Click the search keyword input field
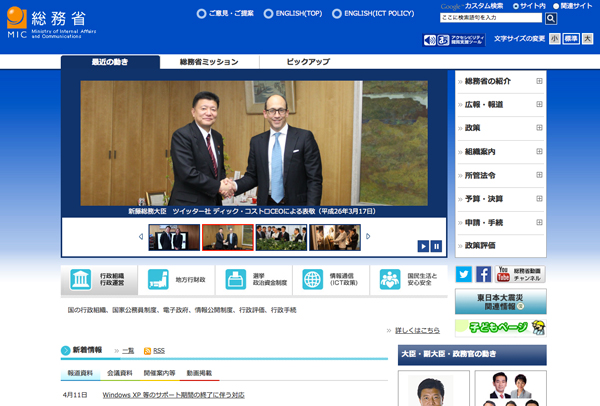This screenshot has height=406, width=600. point(490,18)
